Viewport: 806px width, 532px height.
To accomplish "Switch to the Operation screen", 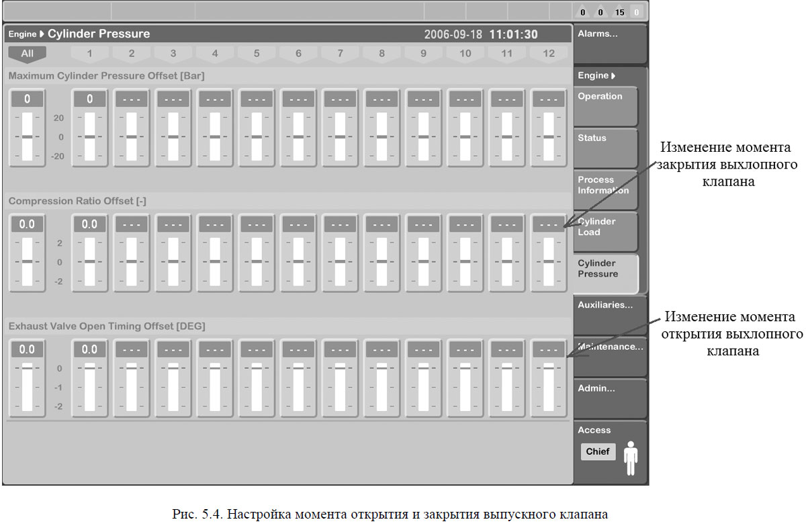I will [607, 106].
